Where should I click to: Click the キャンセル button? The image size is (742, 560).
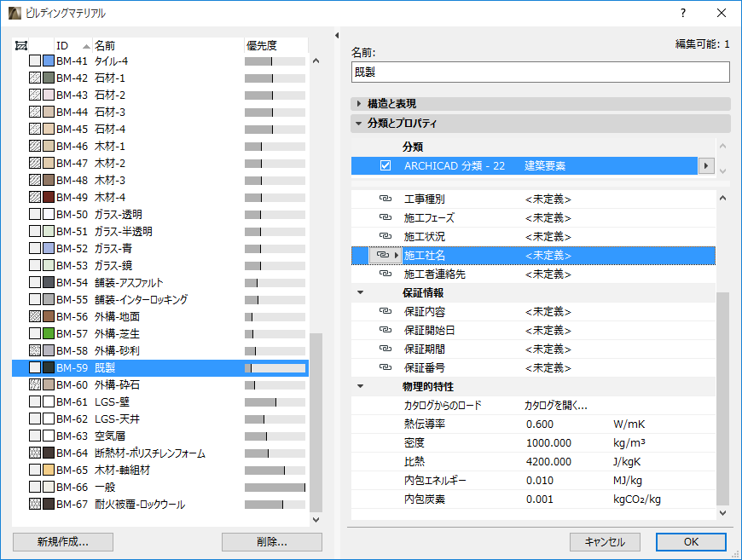(x=605, y=541)
